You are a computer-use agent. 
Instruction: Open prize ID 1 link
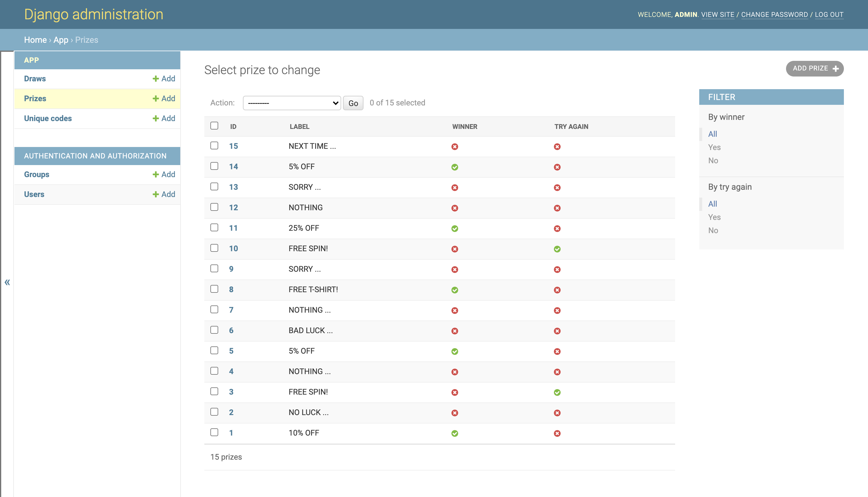pos(231,433)
